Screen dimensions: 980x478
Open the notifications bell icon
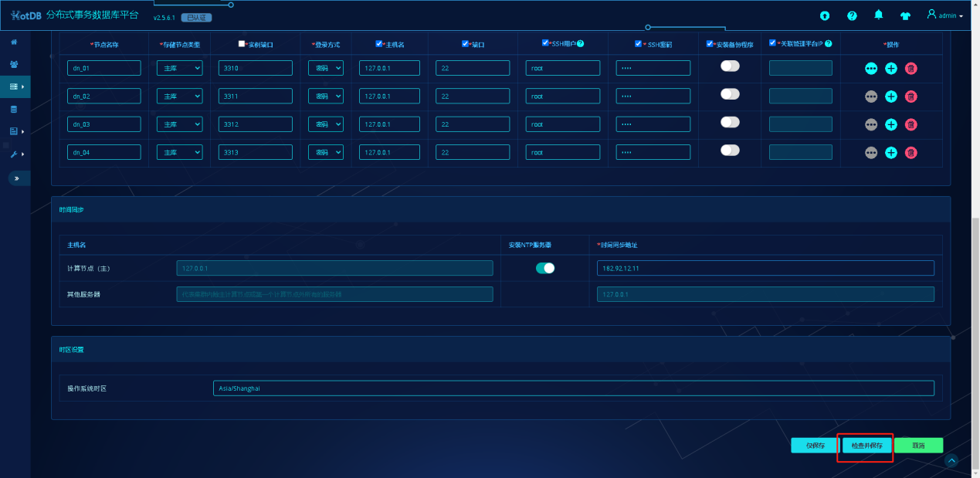(879, 15)
